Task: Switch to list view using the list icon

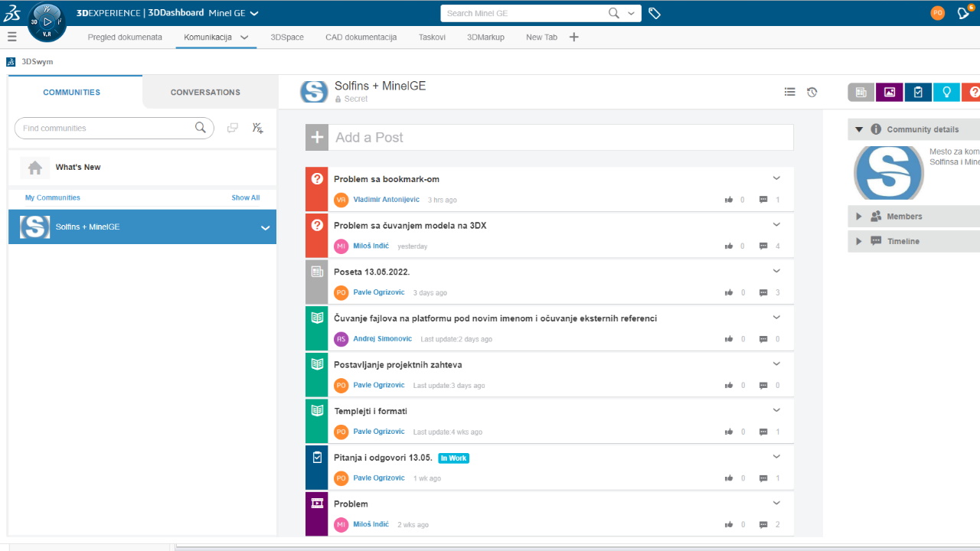Action: pos(789,92)
